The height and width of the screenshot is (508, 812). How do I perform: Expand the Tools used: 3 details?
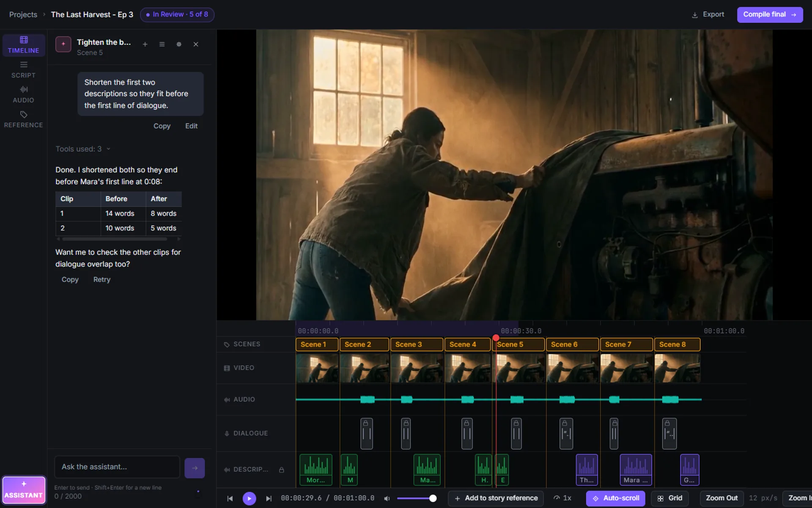[83, 149]
